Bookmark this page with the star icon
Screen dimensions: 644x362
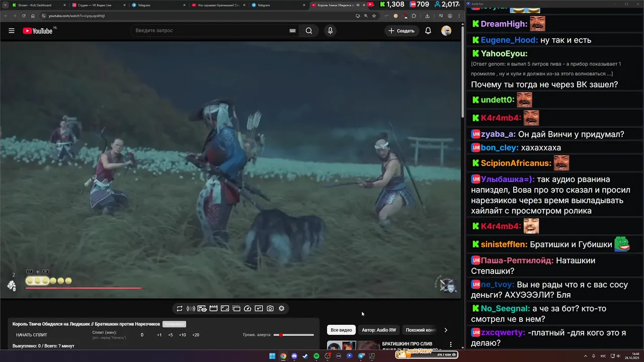click(x=374, y=16)
